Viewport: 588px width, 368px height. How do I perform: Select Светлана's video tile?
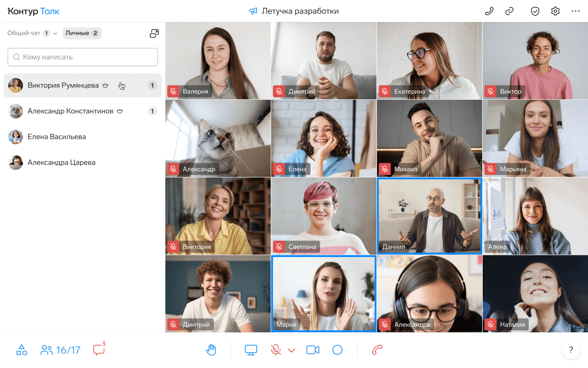324,216
